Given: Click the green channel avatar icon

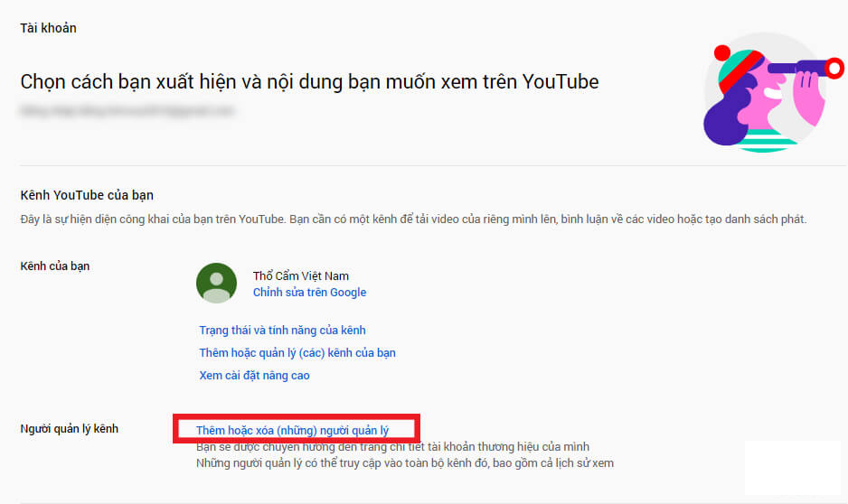Looking at the screenshot, I should coord(216,283).
